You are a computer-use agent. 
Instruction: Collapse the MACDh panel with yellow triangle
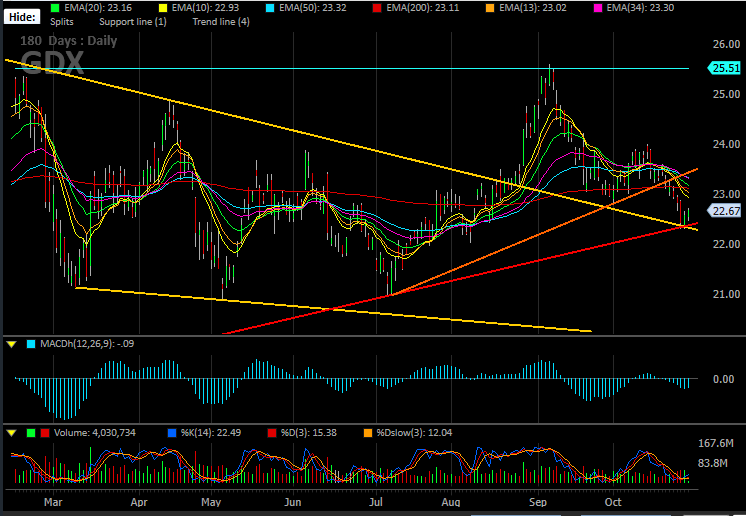11,344
